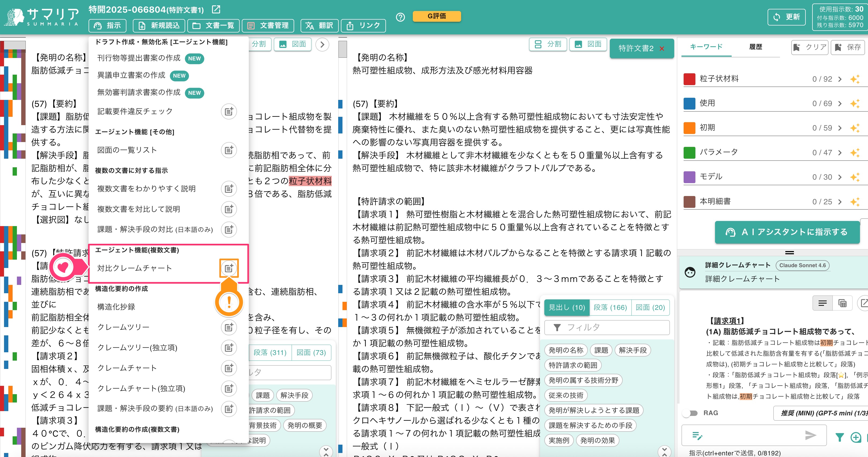Click the 指示 button in top toolbar
The height and width of the screenshot is (457, 868).
click(x=107, y=26)
